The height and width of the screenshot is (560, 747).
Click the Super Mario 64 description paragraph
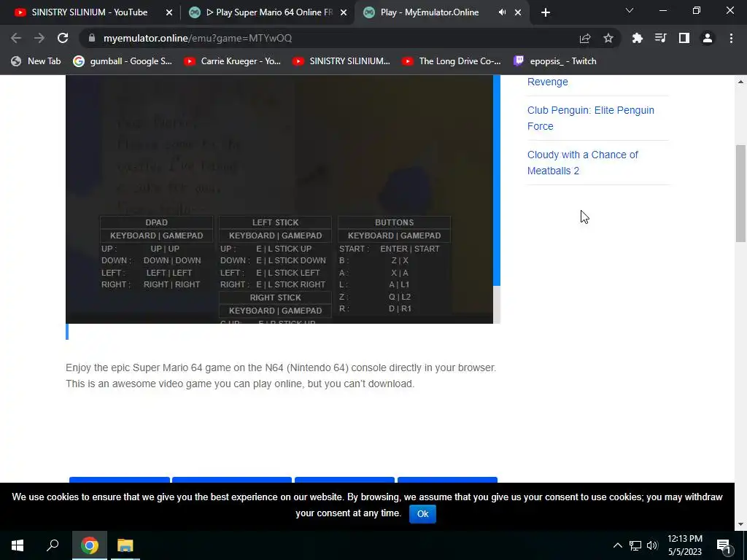click(x=281, y=376)
